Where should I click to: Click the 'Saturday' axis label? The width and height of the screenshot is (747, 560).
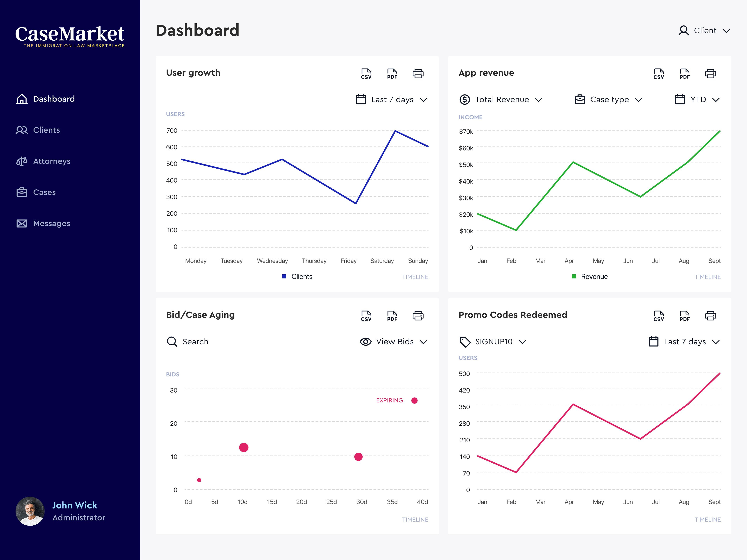(x=382, y=261)
